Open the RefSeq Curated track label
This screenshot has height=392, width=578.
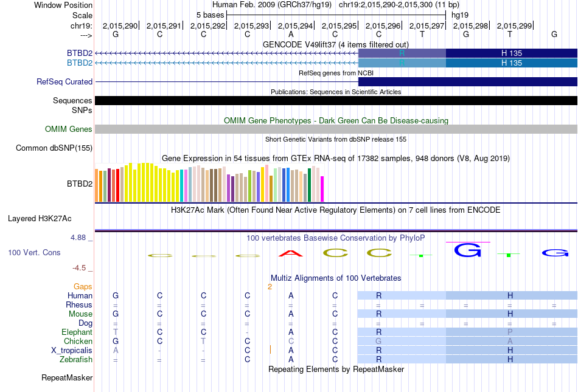tap(64, 81)
